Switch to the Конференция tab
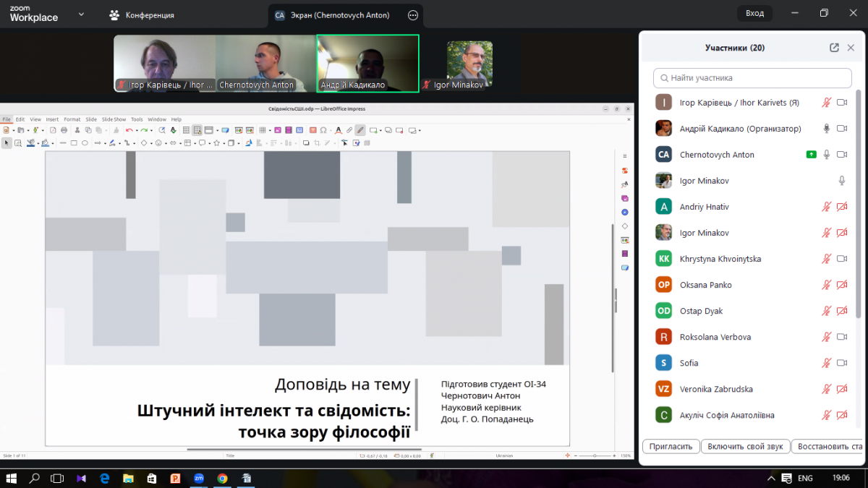The width and height of the screenshot is (868, 488). [142, 15]
